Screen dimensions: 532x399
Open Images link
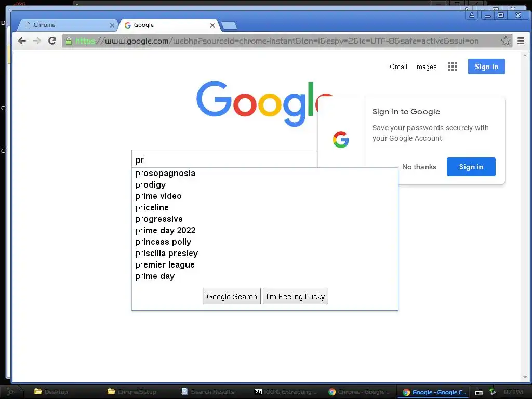(425, 67)
